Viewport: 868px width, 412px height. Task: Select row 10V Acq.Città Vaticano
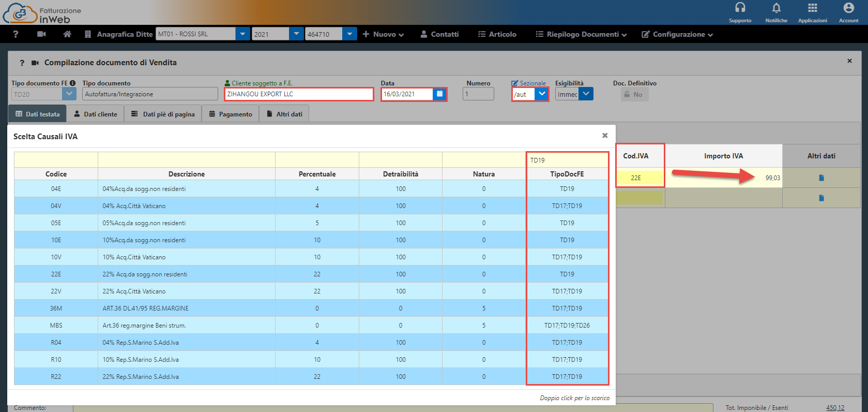pyautogui.click(x=311, y=257)
